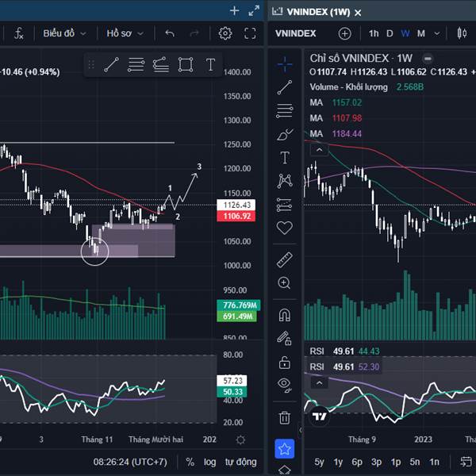Select the zoom in tool

pos(285,283)
